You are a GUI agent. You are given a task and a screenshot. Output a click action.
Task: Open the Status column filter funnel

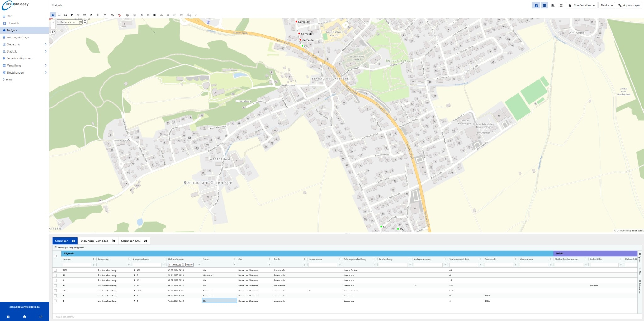[x=234, y=265]
